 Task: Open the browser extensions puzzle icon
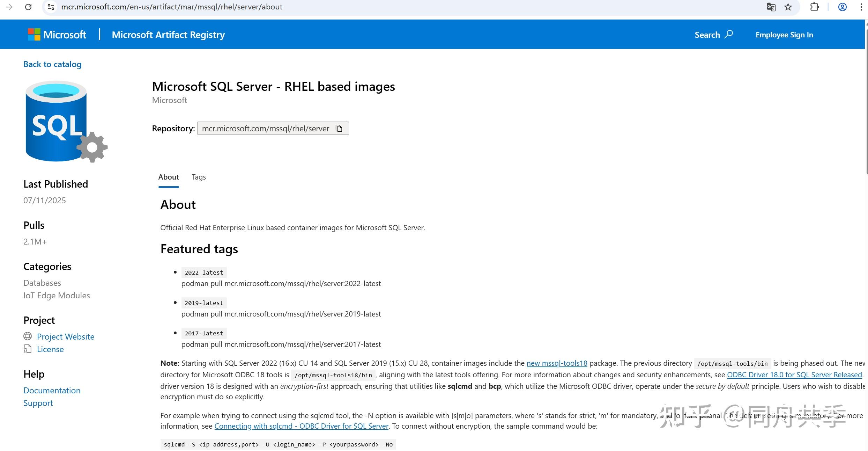[x=815, y=7]
